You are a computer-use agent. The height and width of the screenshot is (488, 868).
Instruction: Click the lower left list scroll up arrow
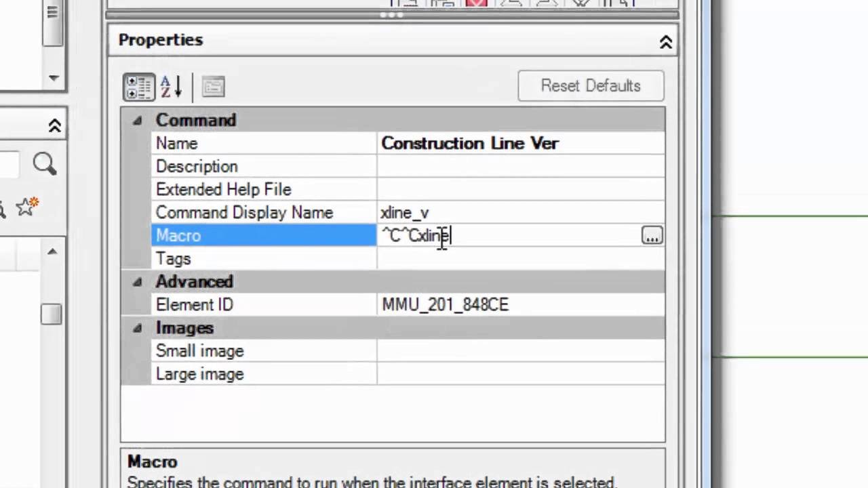[52, 252]
